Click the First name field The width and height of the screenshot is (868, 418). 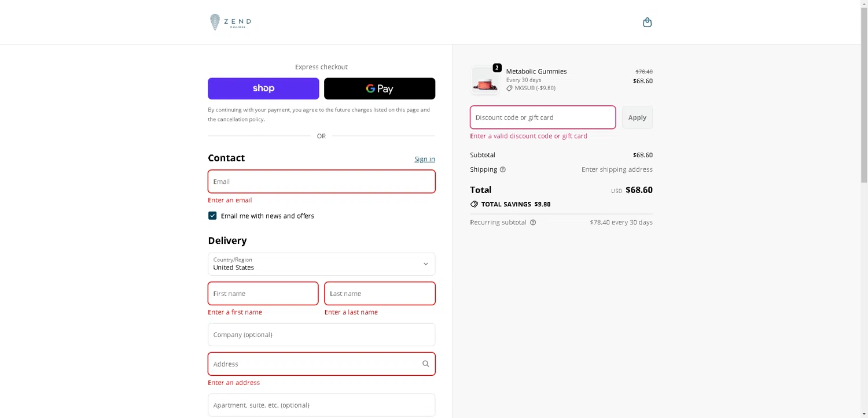tap(263, 294)
